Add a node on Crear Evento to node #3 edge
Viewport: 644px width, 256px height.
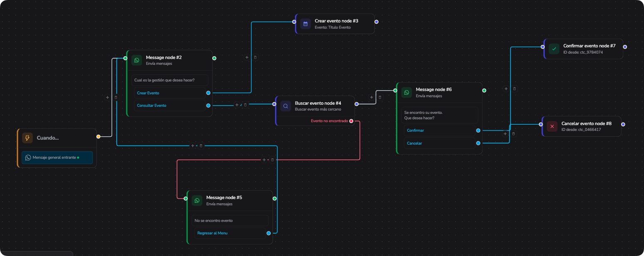point(247,57)
